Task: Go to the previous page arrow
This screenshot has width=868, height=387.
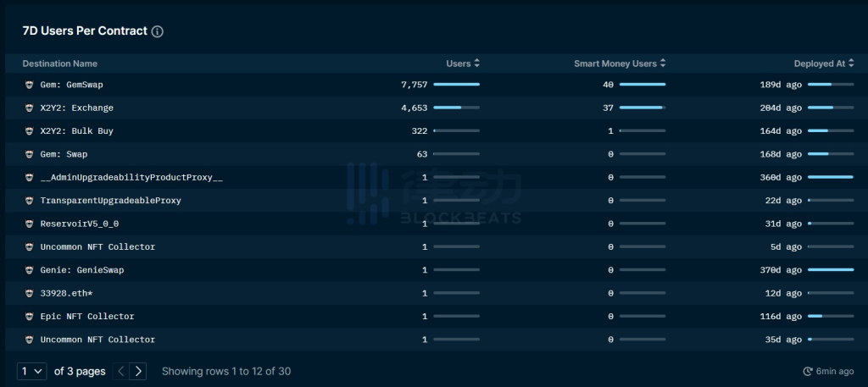Action: (121, 371)
